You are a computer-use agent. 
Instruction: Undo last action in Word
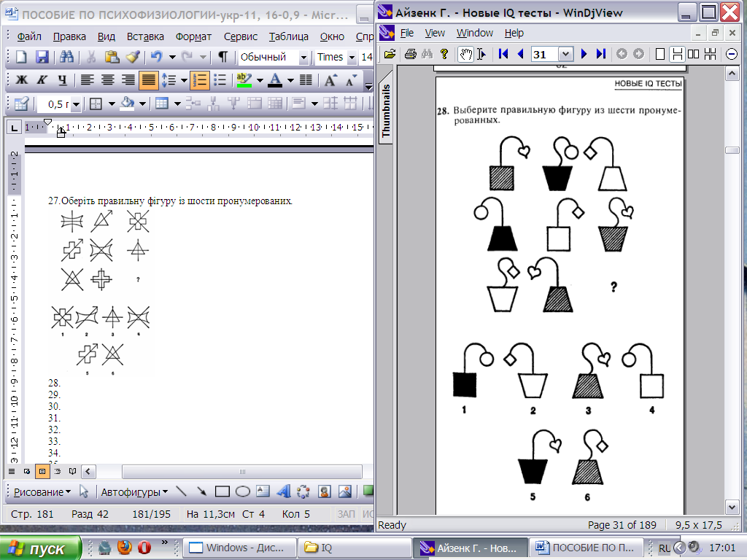click(156, 57)
